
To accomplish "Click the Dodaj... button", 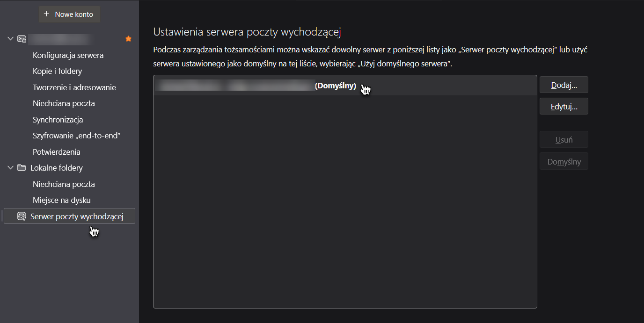I will tap(564, 85).
